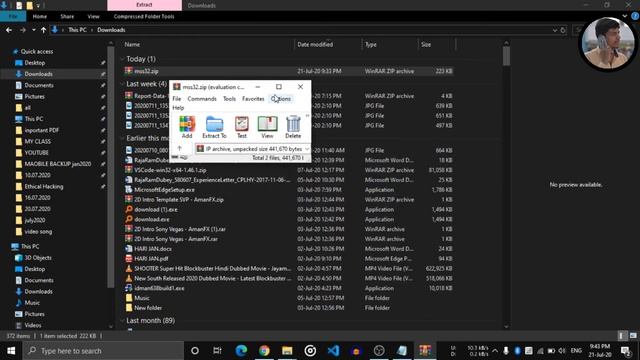The image size is (640, 360).
Task: Click WinRAR icon in taskbar
Action: pos(425,351)
